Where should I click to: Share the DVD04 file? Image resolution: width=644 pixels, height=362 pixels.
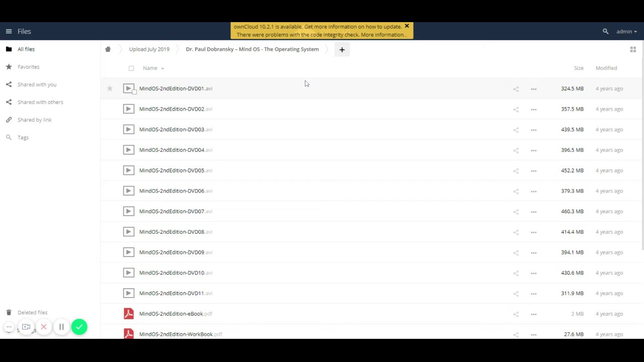516,150
